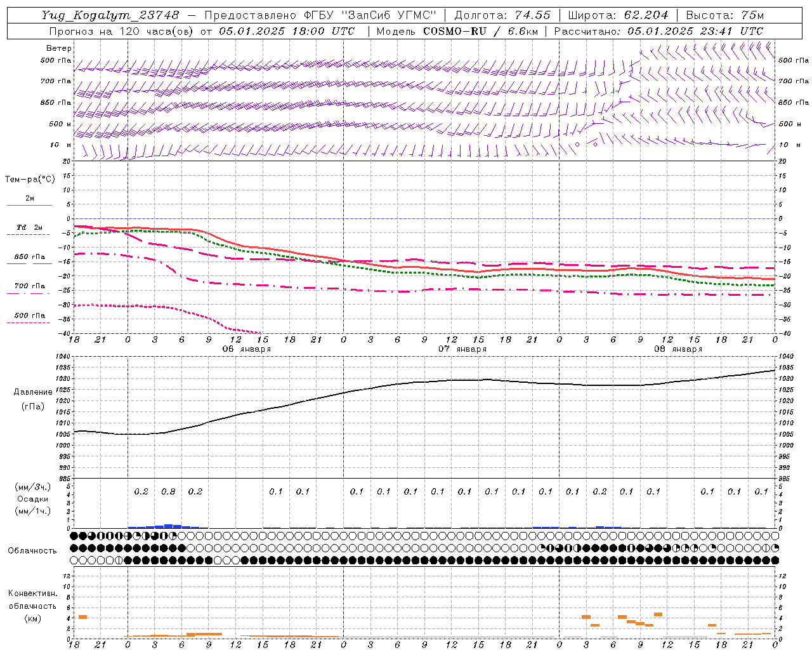Click the 2м temperature legend entry

(x=30, y=199)
